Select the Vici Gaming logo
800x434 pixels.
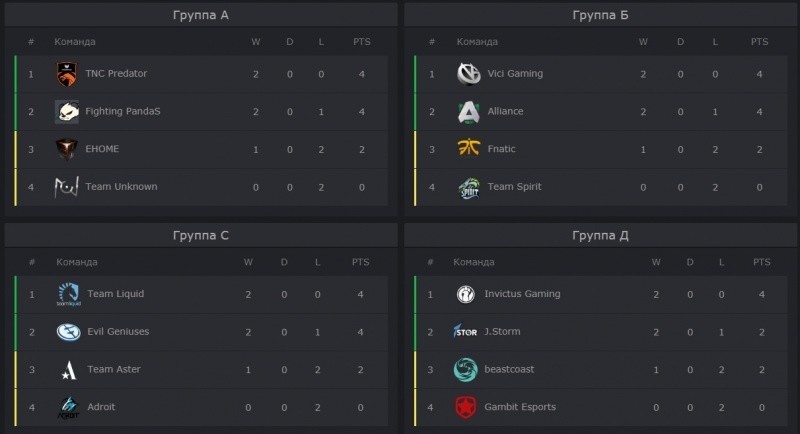click(468, 74)
